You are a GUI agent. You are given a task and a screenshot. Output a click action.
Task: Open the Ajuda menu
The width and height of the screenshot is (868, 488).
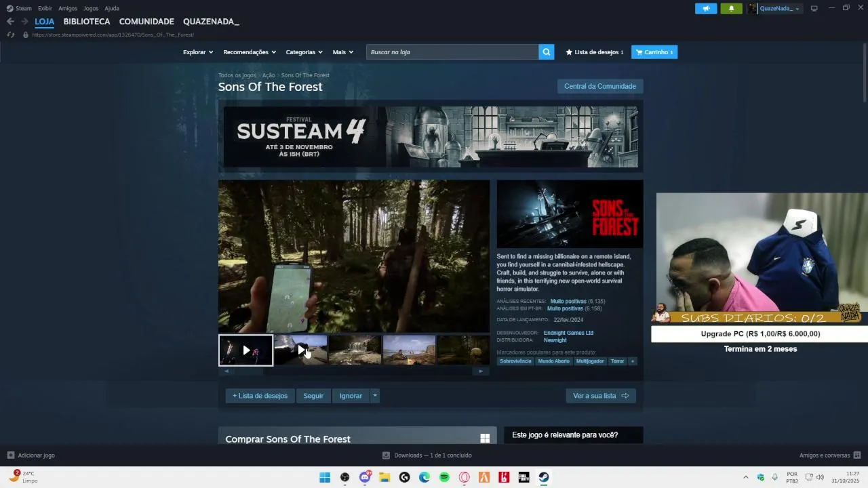point(112,8)
